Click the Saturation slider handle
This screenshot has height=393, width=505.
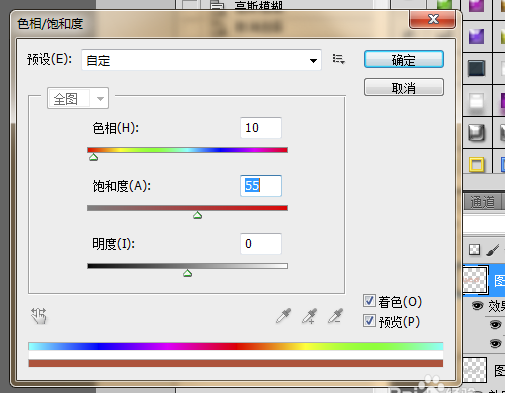click(x=198, y=215)
